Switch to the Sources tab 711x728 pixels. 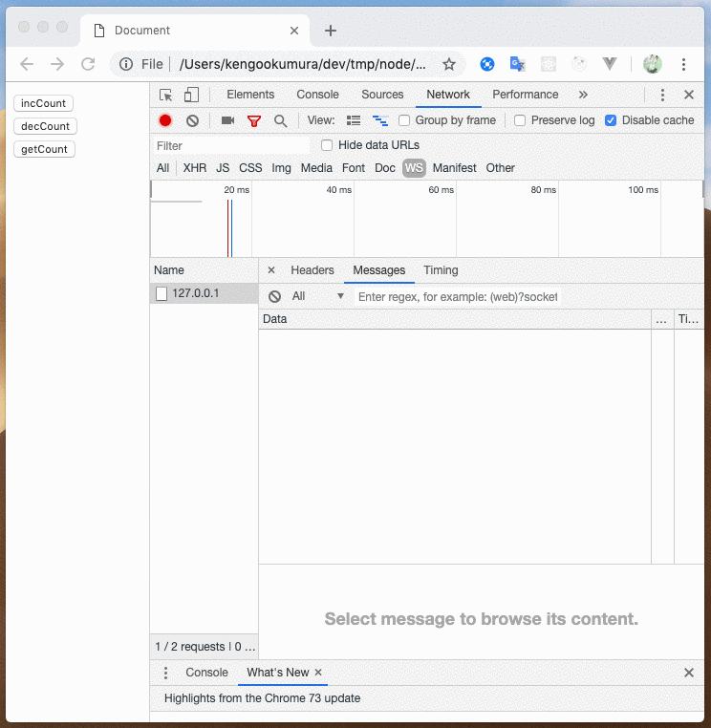point(382,95)
